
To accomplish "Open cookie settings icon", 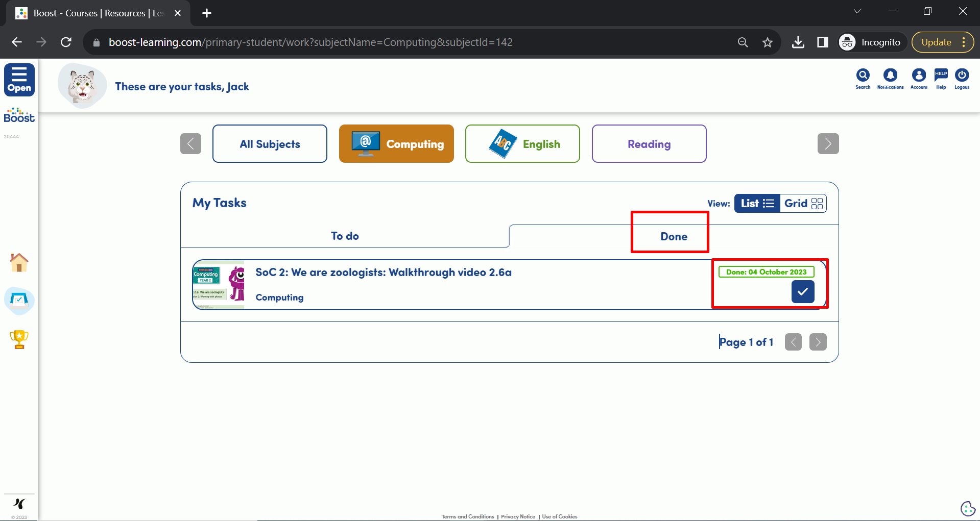I will click(967, 508).
